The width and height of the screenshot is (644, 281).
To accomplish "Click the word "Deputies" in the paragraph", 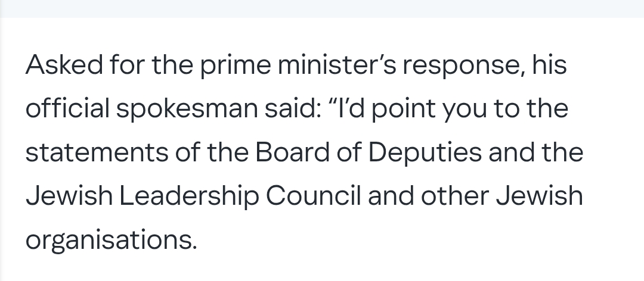I will 425,153.
